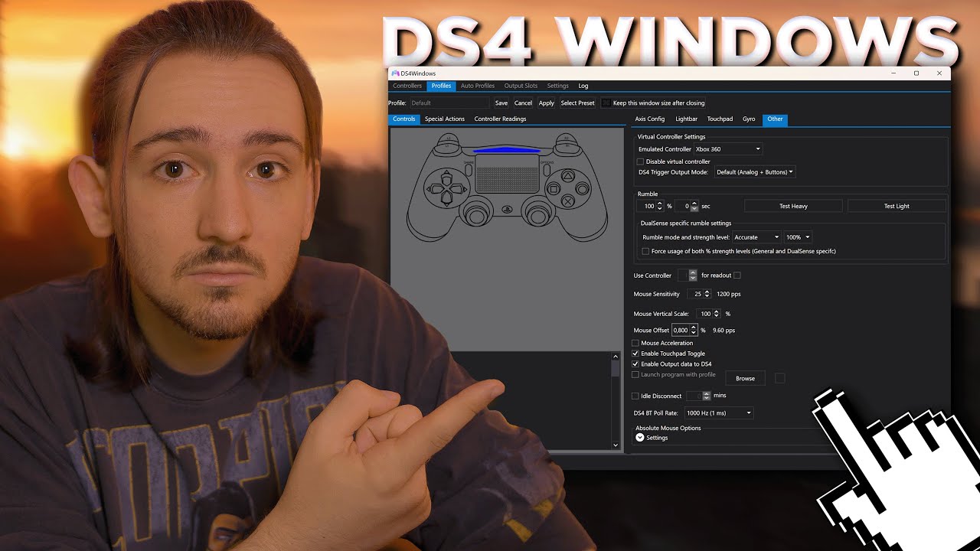Open Controller Readings tab

point(500,119)
